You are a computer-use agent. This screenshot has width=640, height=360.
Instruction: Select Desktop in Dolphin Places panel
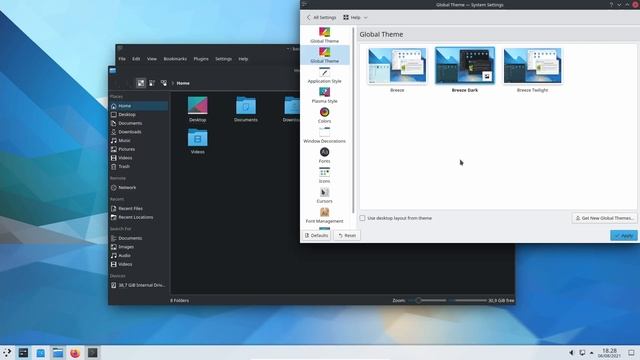(139, 115)
